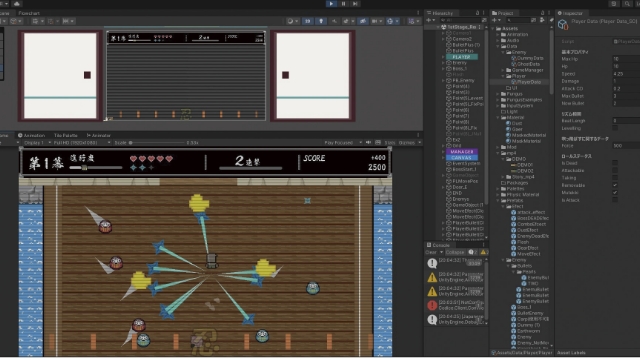Switch to the Animator tab
Screen dimensions: 640x360
click(x=98, y=136)
